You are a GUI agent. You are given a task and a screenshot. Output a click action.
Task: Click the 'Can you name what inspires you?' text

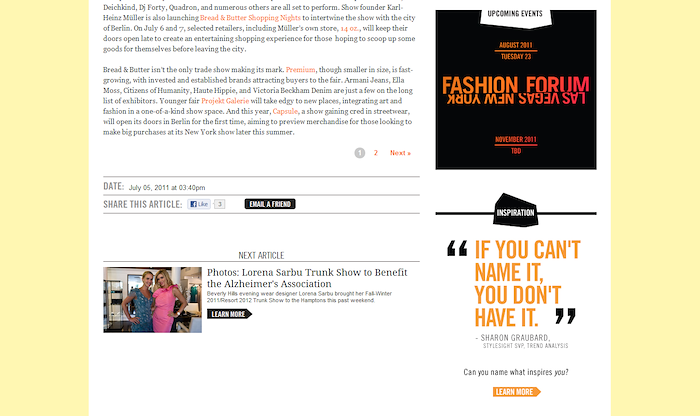(x=516, y=372)
